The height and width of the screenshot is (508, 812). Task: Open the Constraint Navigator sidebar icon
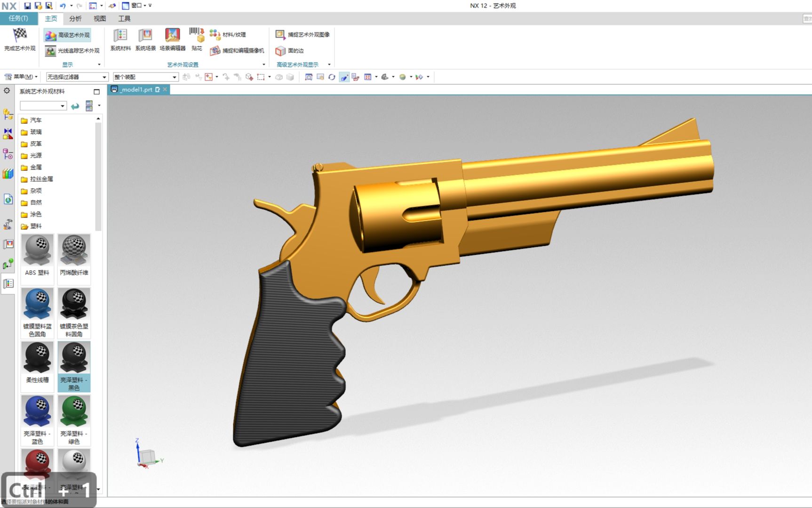(x=8, y=134)
